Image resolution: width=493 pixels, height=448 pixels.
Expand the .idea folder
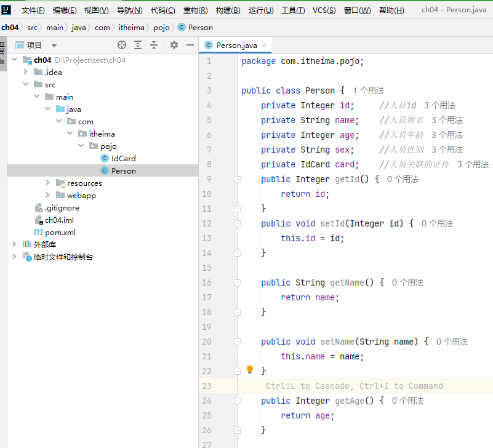click(x=25, y=72)
